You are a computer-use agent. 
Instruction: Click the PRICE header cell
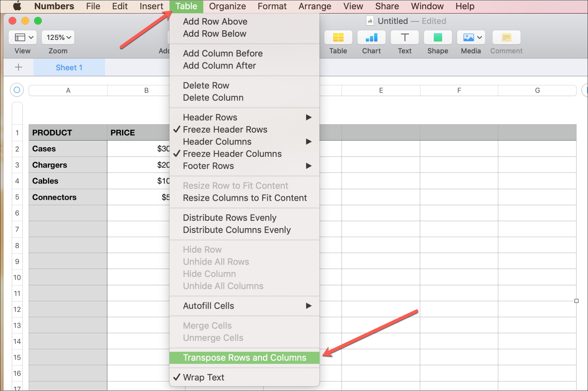click(x=138, y=133)
